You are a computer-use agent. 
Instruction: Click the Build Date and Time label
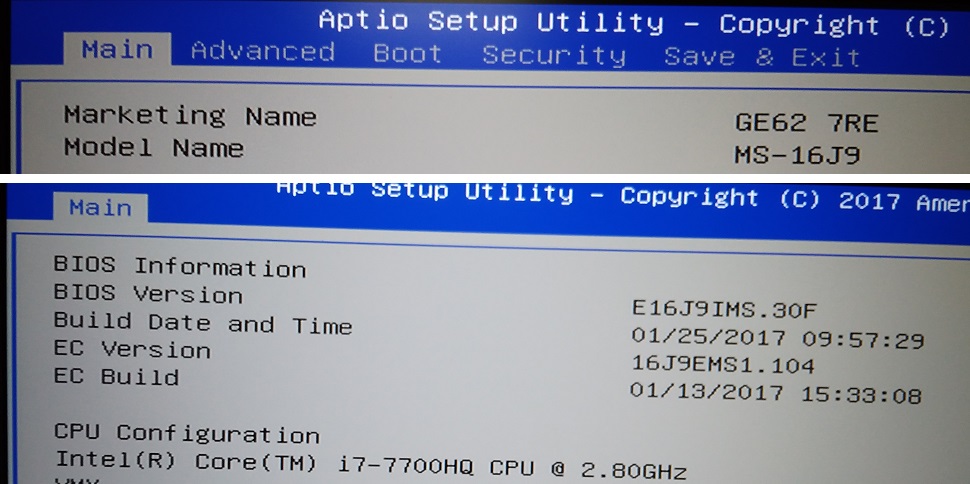(203, 323)
